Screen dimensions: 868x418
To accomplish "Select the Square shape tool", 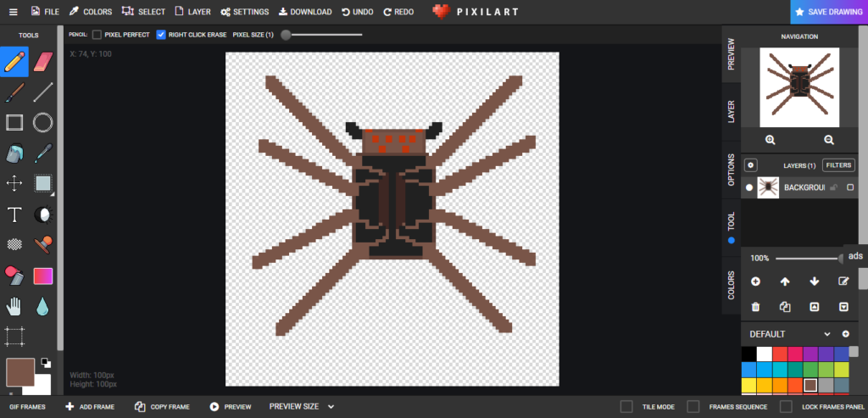I will click(x=14, y=122).
